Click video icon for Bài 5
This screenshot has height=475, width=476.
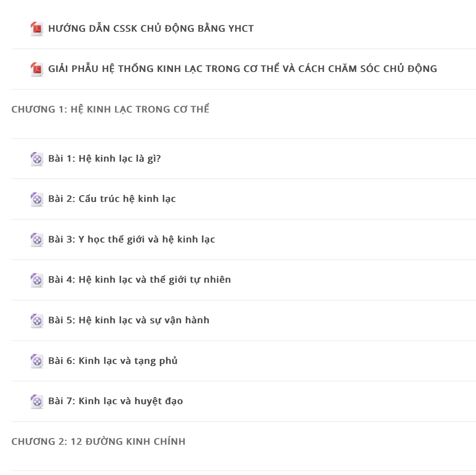tap(37, 320)
